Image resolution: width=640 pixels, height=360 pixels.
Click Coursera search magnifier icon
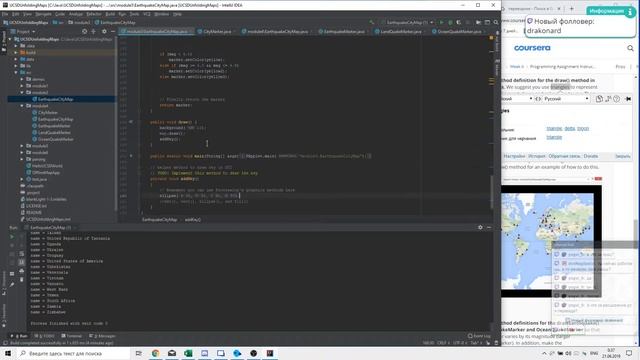(630, 48)
